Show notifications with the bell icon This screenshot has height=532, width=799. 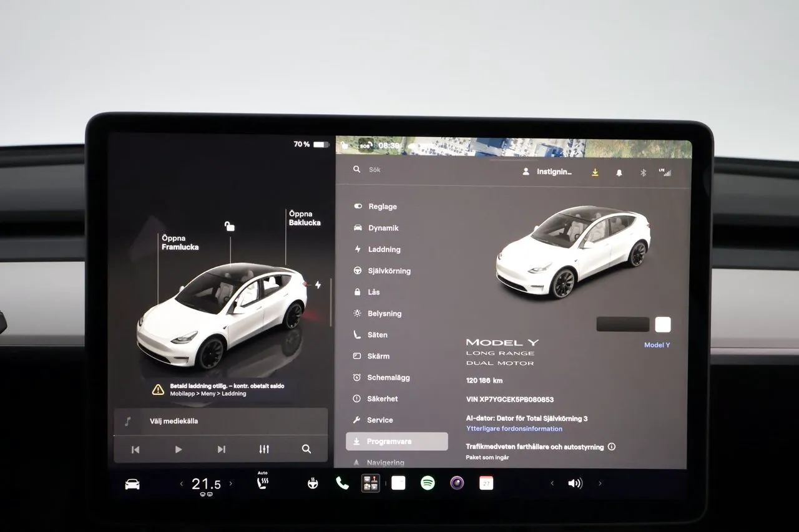[619, 172]
